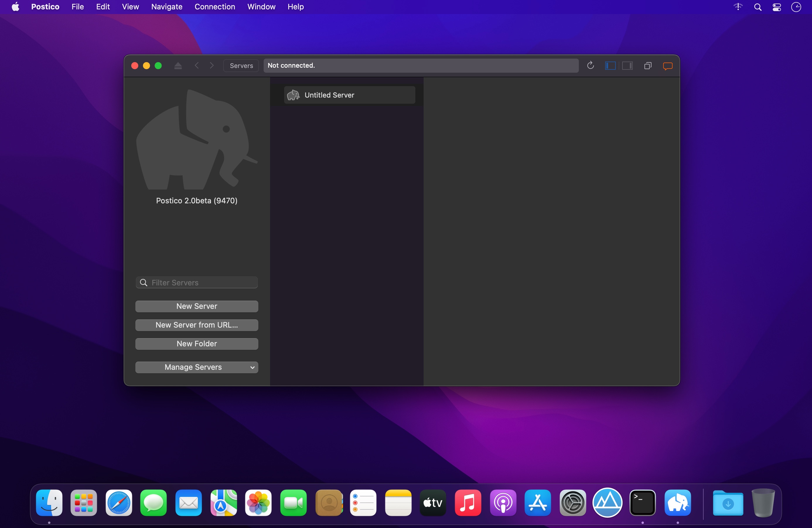Screen dimensions: 812x528
Task: Click New Server from URL button
Action: (x=197, y=325)
